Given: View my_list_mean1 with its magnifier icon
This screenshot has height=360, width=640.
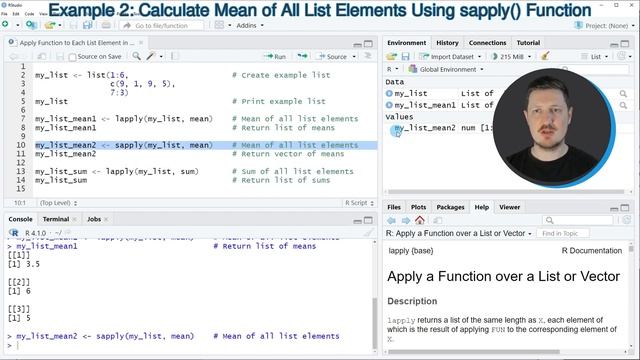Looking at the screenshot, I should coord(623,105).
